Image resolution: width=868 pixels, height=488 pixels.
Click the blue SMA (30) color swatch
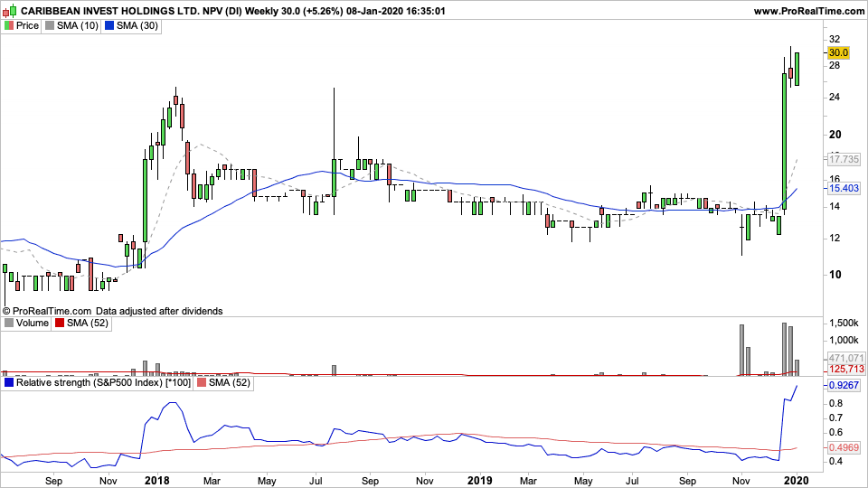point(109,25)
